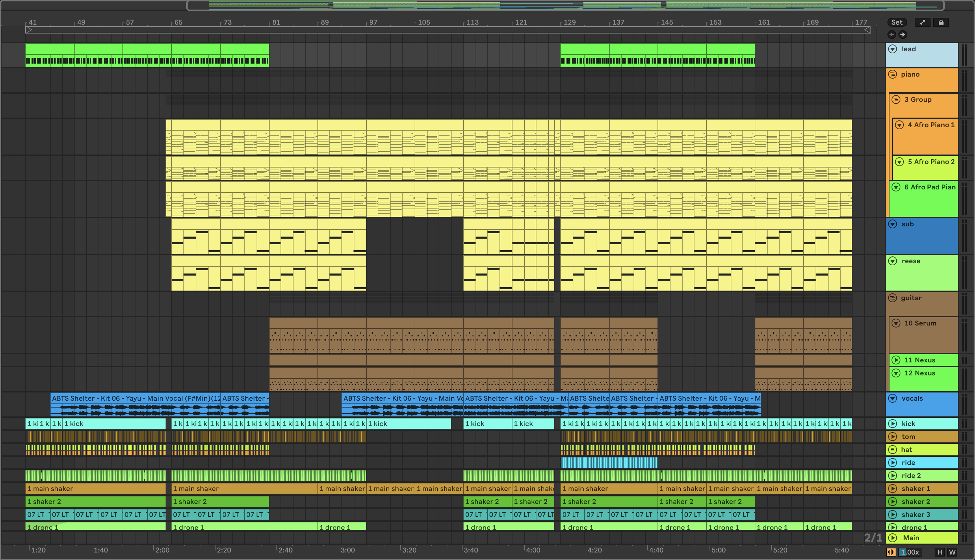The image size is (975, 560).
Task: Select the sub track header name
Action: 907,224
